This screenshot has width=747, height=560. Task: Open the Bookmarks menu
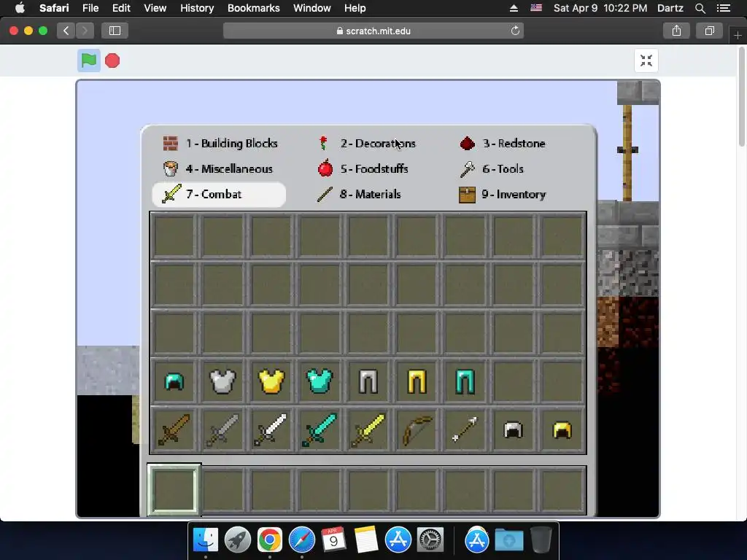pos(253,8)
